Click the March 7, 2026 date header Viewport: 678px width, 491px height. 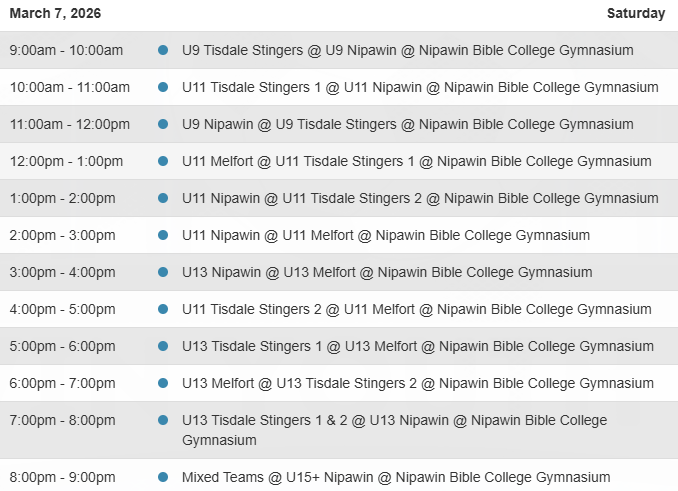point(55,14)
